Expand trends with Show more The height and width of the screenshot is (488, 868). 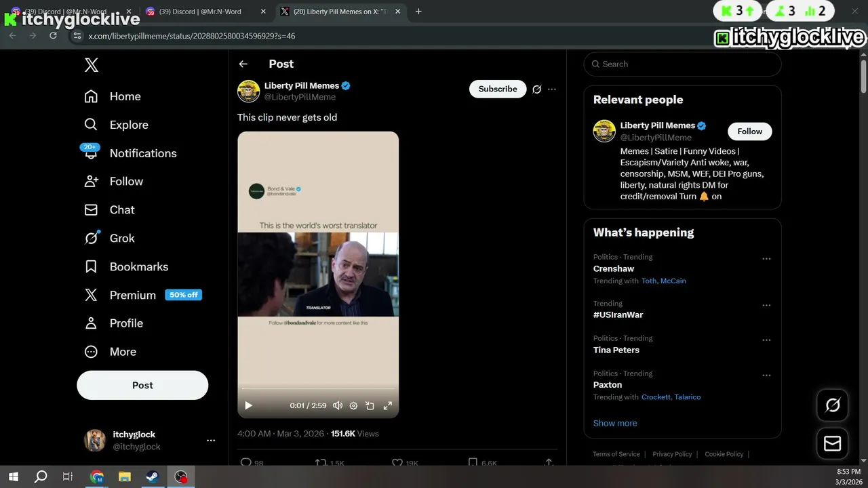[x=615, y=423]
